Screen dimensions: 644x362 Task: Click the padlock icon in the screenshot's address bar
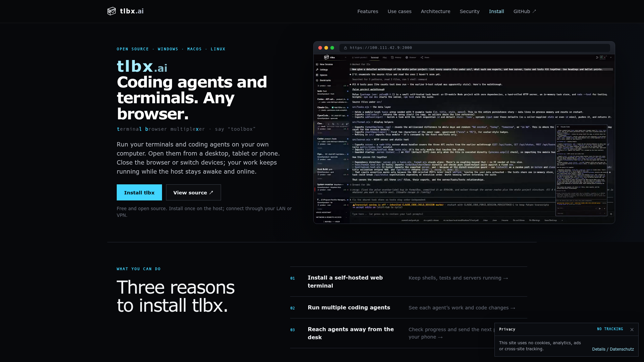[x=345, y=48]
